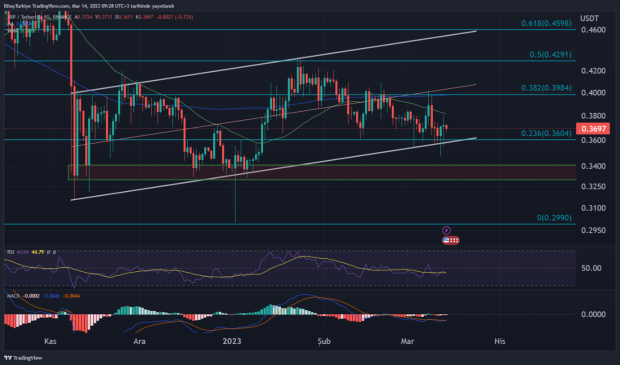
Task: Click the 44.79 RSI value in the legend
Action: [x=38, y=252]
